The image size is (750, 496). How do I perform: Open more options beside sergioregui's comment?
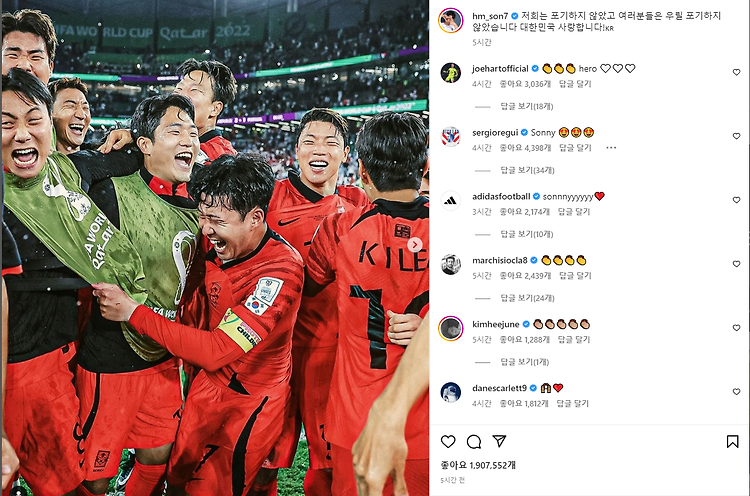point(611,148)
